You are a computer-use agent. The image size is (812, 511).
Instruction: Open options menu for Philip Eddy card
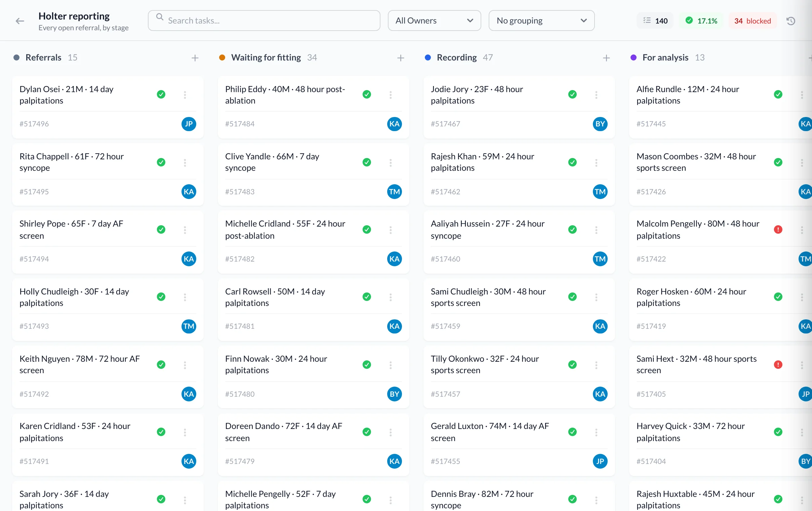pyautogui.click(x=391, y=95)
